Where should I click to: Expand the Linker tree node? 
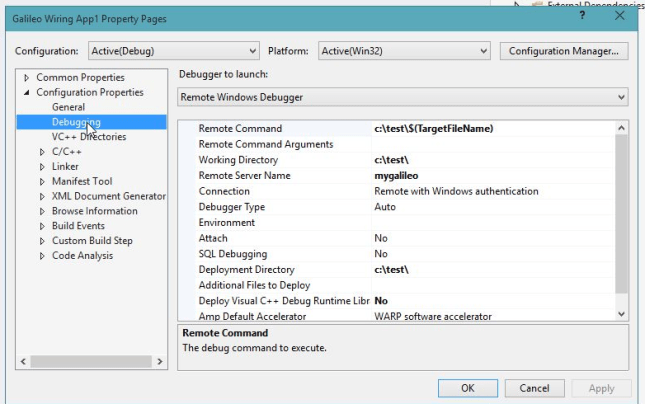pyautogui.click(x=41, y=167)
